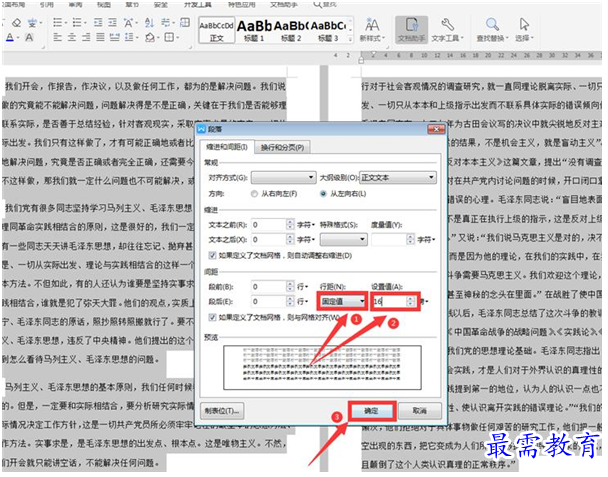The image size is (608, 477).
Task: Click the distributed alignment icon
Action: tap(114, 37)
